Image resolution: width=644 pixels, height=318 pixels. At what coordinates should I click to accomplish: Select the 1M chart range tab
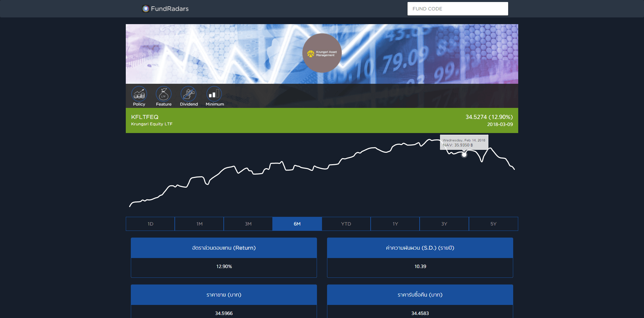click(x=199, y=224)
